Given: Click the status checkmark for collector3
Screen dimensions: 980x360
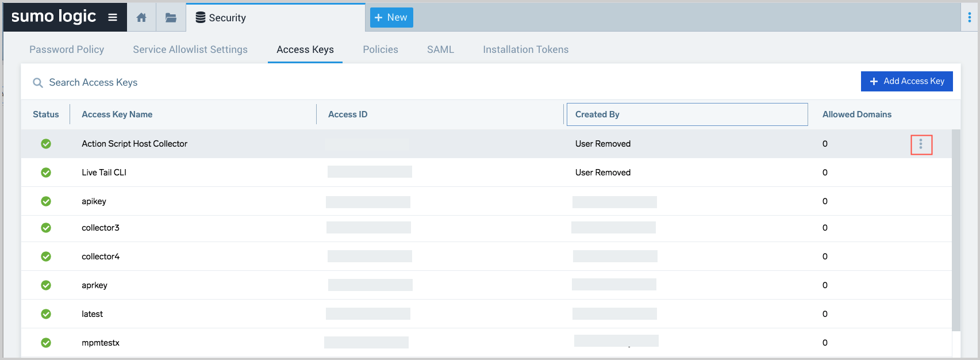Looking at the screenshot, I should point(46,228).
